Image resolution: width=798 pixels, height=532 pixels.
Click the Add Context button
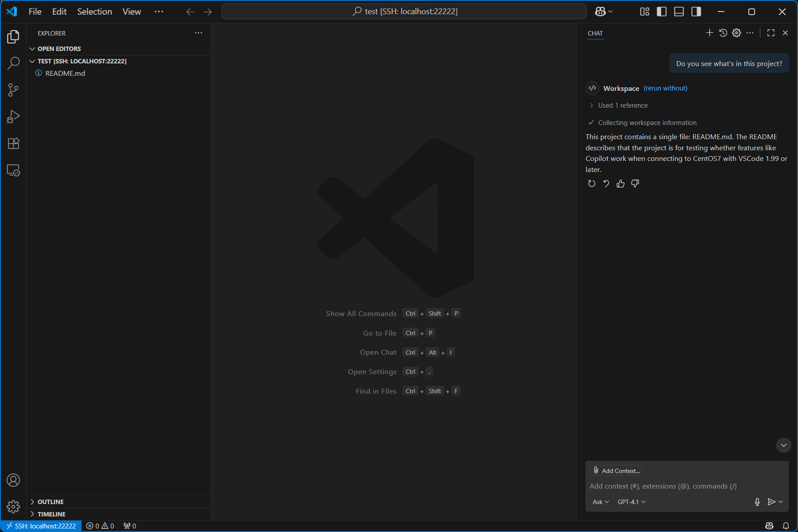pyautogui.click(x=616, y=471)
